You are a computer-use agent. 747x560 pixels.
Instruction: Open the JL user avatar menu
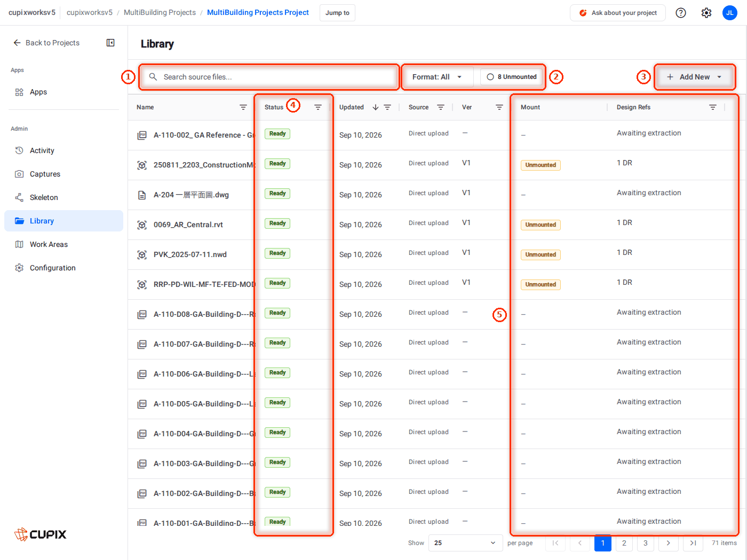[730, 13]
